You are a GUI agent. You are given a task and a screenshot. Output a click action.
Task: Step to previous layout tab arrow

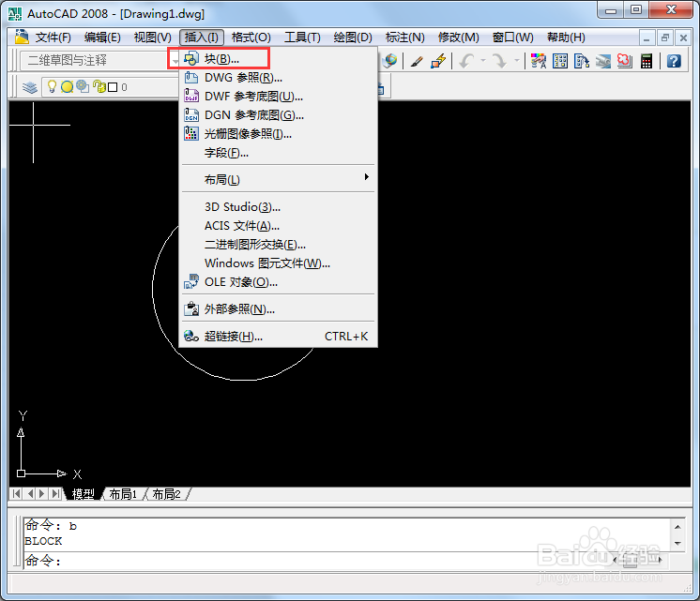pos(30,493)
